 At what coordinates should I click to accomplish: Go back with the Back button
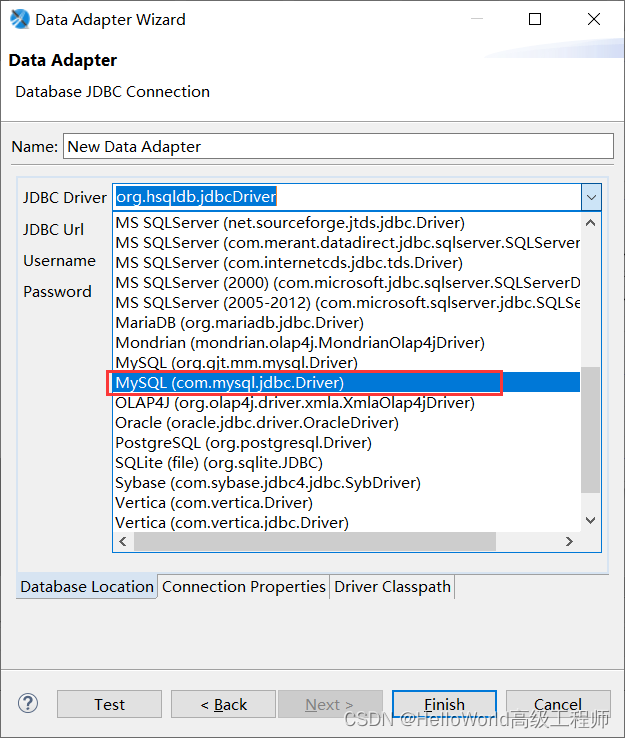(224, 704)
